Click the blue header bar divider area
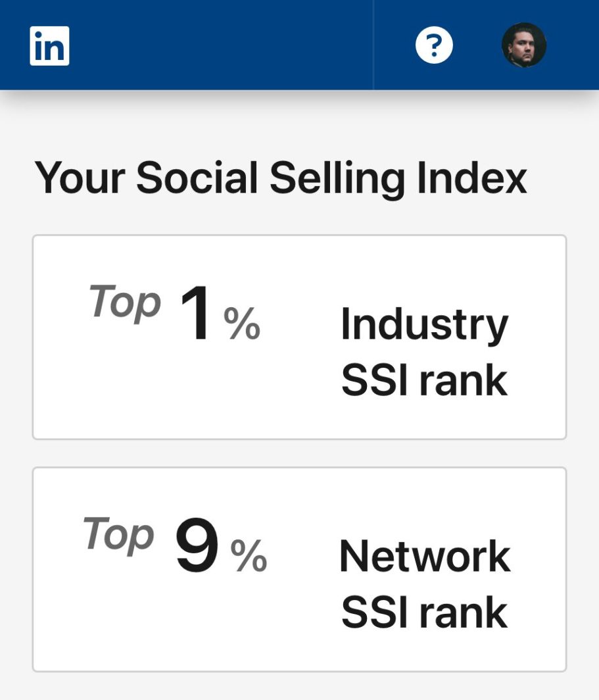 pyautogui.click(x=373, y=45)
